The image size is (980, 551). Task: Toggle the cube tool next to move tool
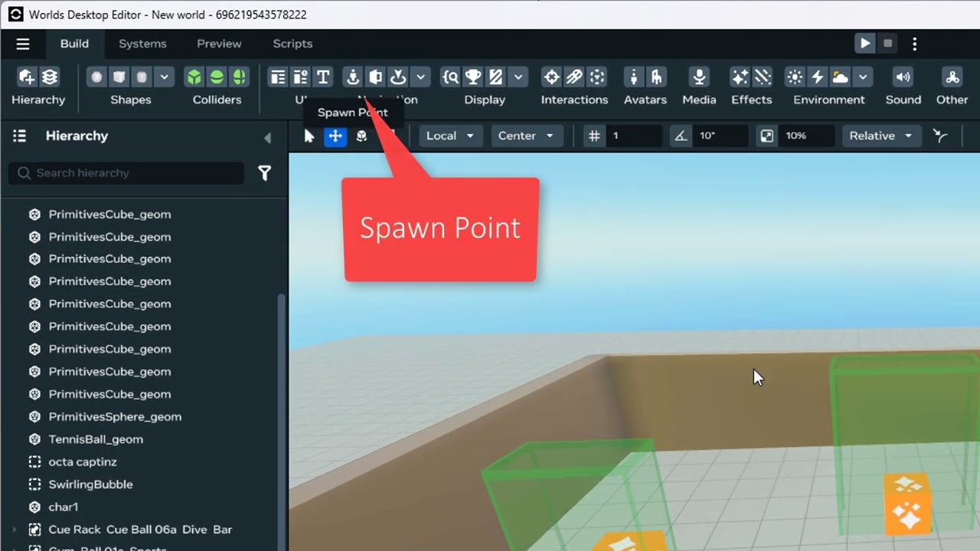[361, 136]
